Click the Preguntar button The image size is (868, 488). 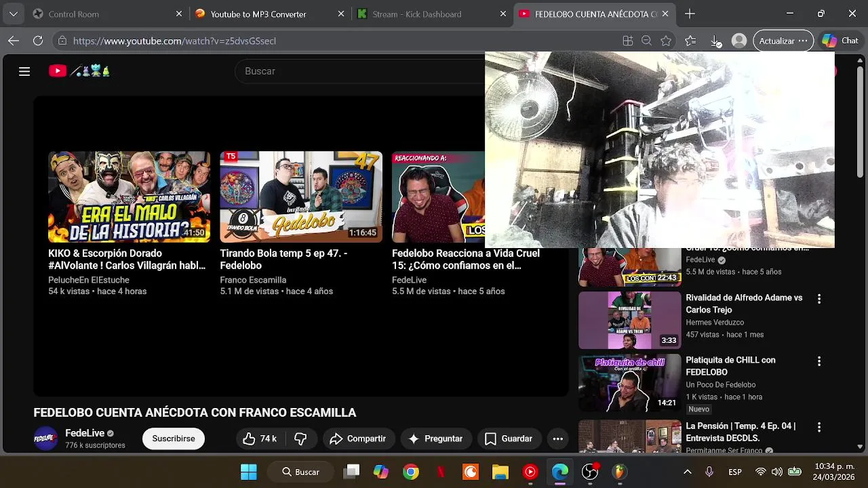tap(435, 439)
